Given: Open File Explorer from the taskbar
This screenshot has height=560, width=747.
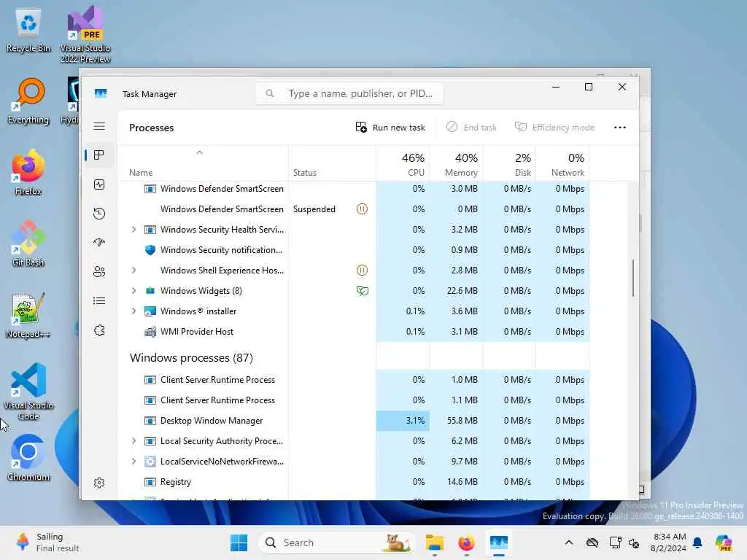Looking at the screenshot, I should [435, 542].
